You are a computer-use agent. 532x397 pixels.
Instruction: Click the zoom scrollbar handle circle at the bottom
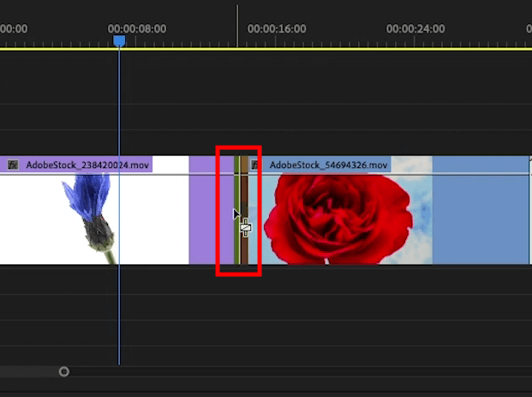(64, 372)
